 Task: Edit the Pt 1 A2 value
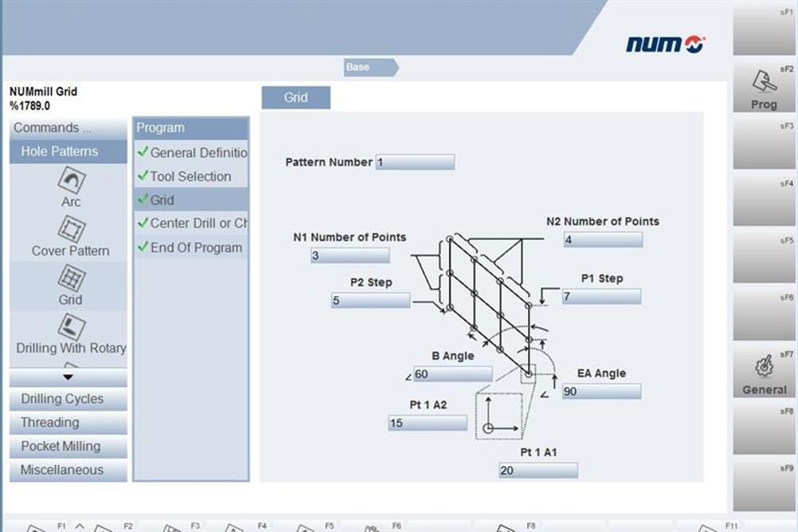(x=428, y=423)
